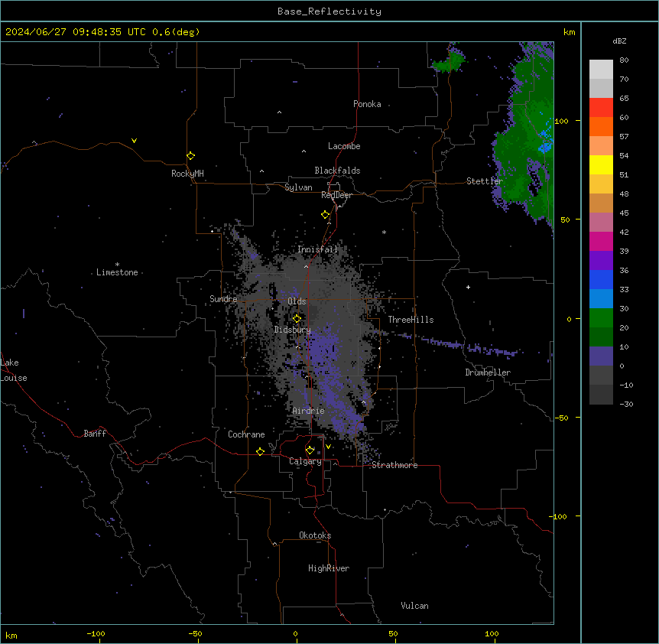
Task: Click the ThreeHills town label
Action: tap(411, 320)
